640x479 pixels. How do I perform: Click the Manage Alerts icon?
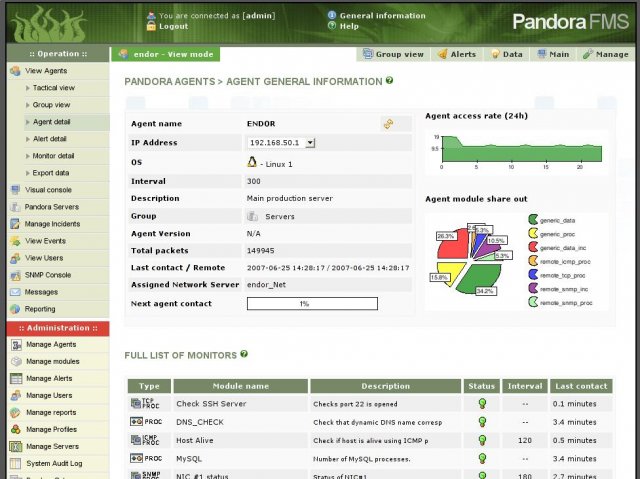coord(16,378)
